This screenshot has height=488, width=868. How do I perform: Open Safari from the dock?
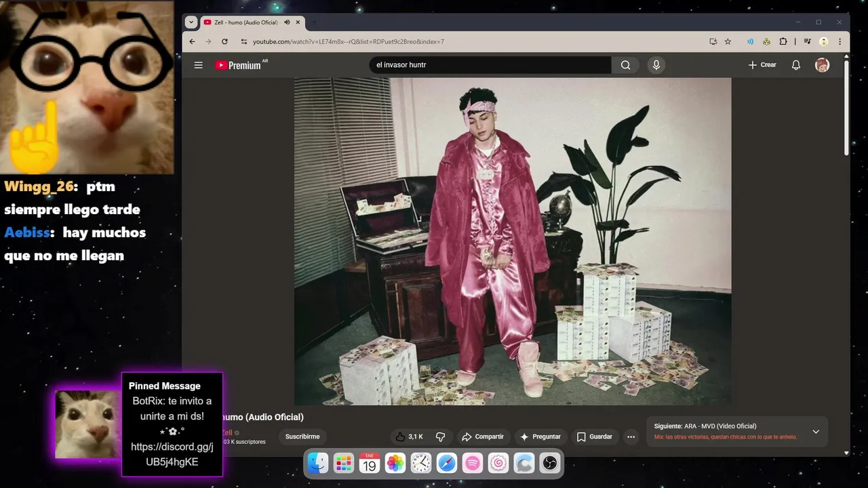tap(447, 464)
